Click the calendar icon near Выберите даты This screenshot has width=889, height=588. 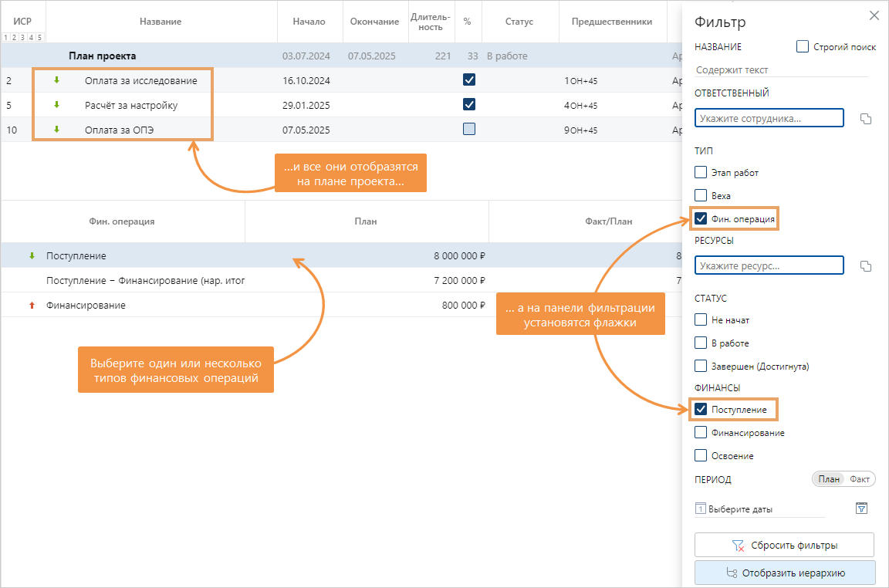pyautogui.click(x=701, y=509)
